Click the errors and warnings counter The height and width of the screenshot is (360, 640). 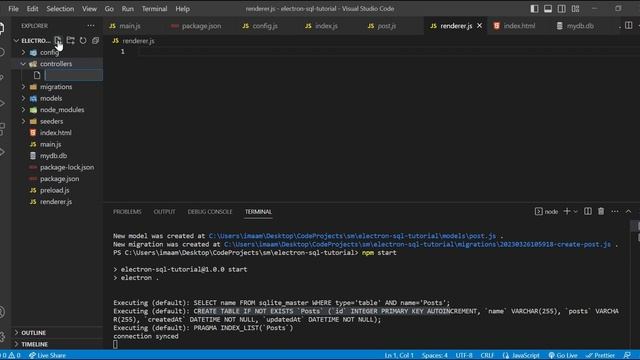tap(10, 356)
